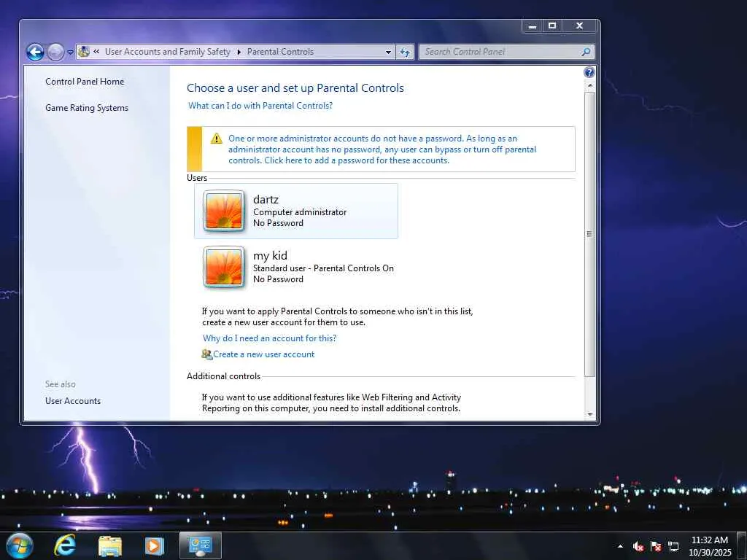Click the Control Panel taskbar button
The width and height of the screenshot is (747, 560).
coord(201,545)
